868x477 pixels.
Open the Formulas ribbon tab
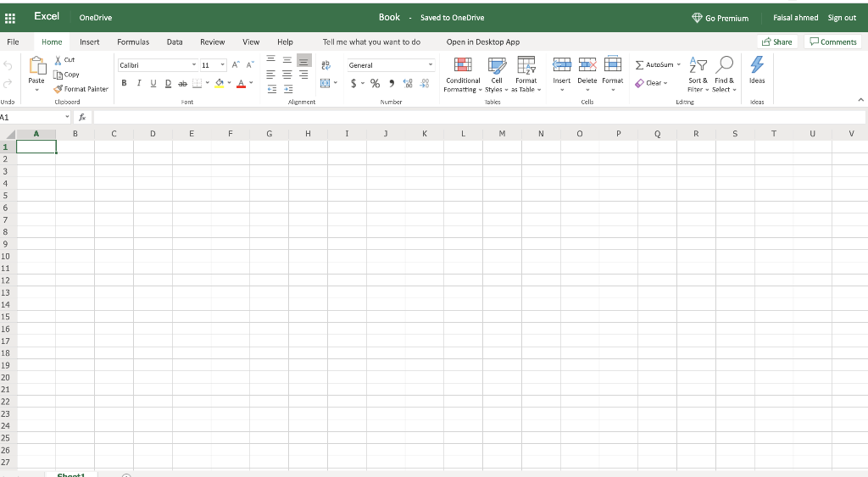pyautogui.click(x=133, y=42)
